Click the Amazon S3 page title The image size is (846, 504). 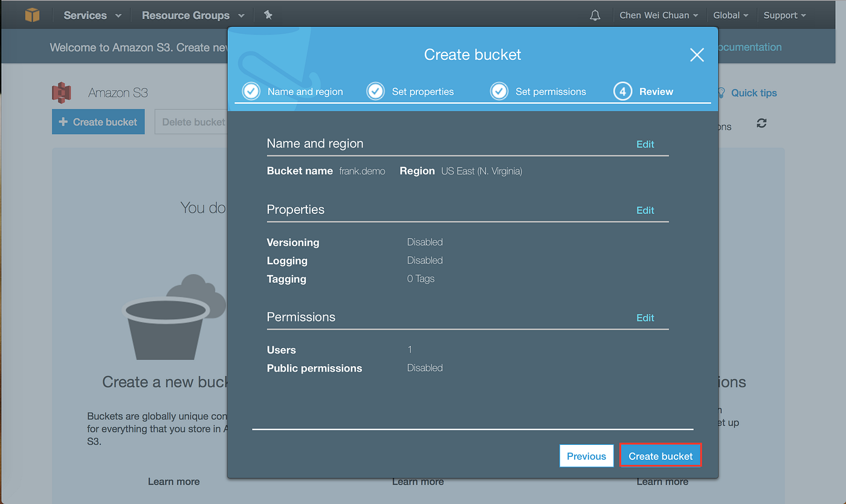point(118,93)
